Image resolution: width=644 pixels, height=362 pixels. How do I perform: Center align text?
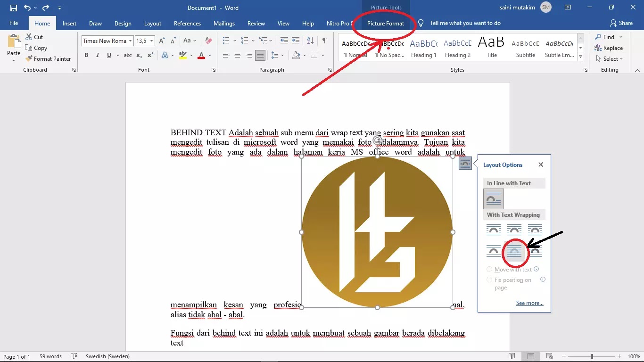point(238,55)
